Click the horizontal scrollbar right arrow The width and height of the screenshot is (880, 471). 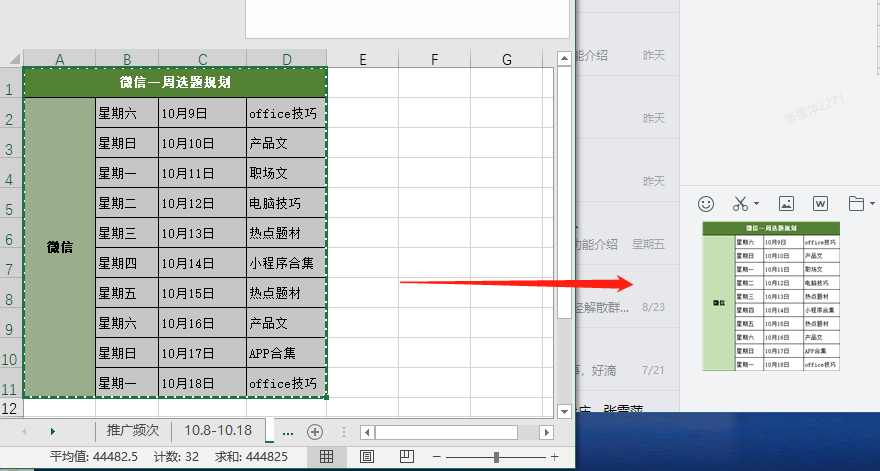point(546,432)
